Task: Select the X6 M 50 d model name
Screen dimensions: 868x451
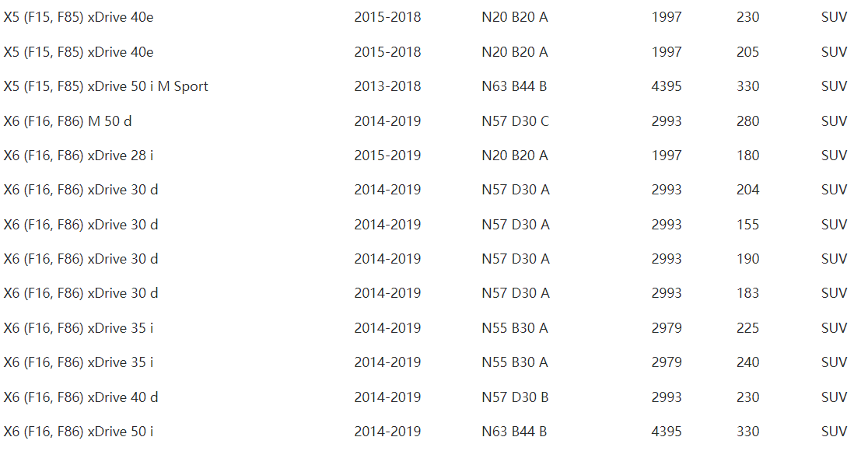Action: tap(73, 121)
